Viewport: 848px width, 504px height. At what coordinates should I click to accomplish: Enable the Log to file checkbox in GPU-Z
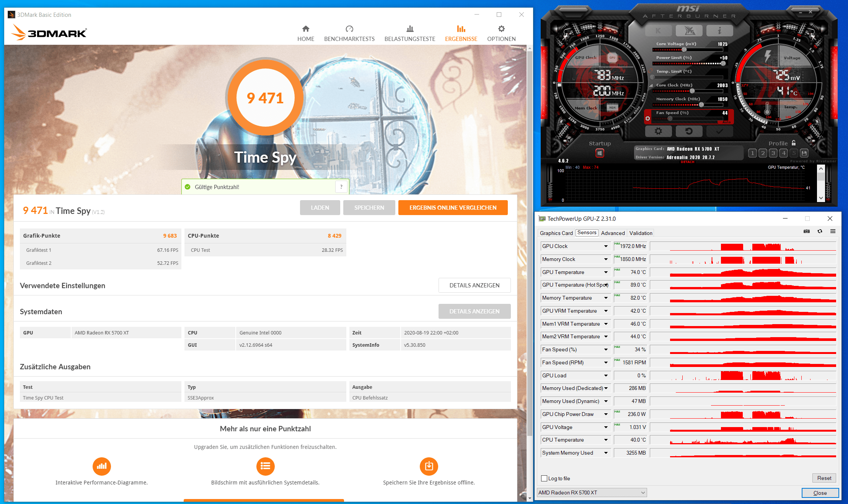pos(544,478)
